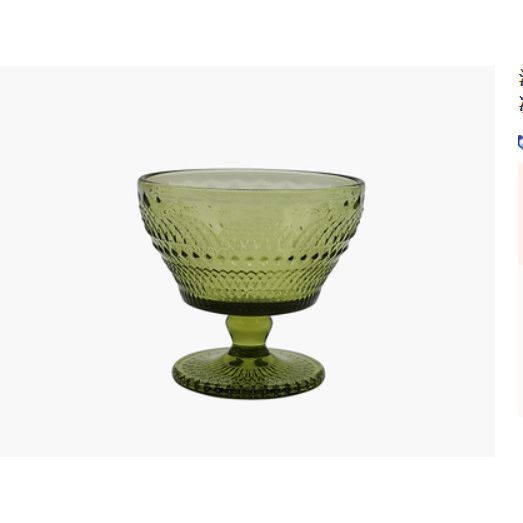Click the goblet's short green stem
The height and width of the screenshot is (523, 523).
pos(249,334)
